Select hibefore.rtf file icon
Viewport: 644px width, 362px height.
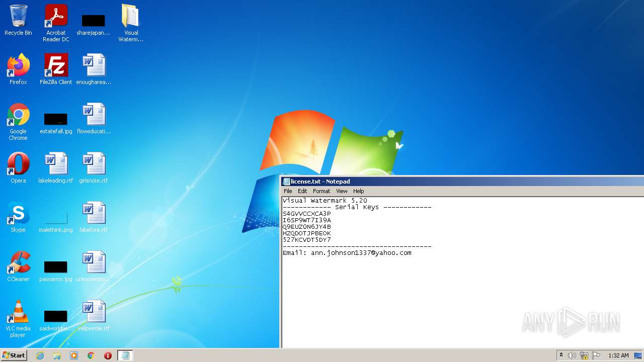94,217
